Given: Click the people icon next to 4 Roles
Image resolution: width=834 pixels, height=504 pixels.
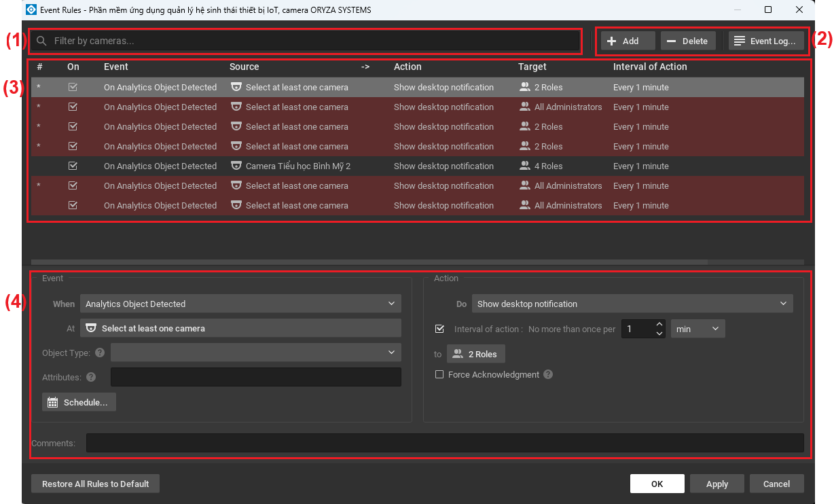Looking at the screenshot, I should (x=525, y=166).
